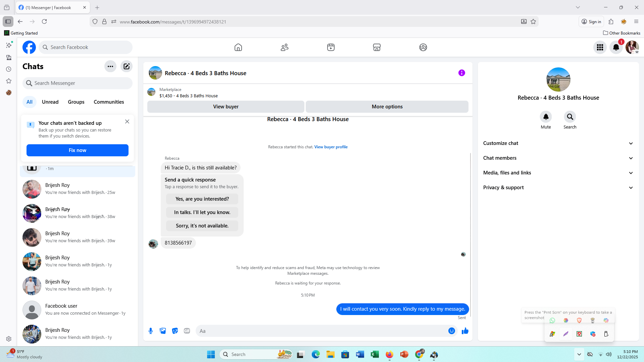Open list all tabs dropdown arrow
The width and height of the screenshot is (644, 362).
(x=578, y=7)
